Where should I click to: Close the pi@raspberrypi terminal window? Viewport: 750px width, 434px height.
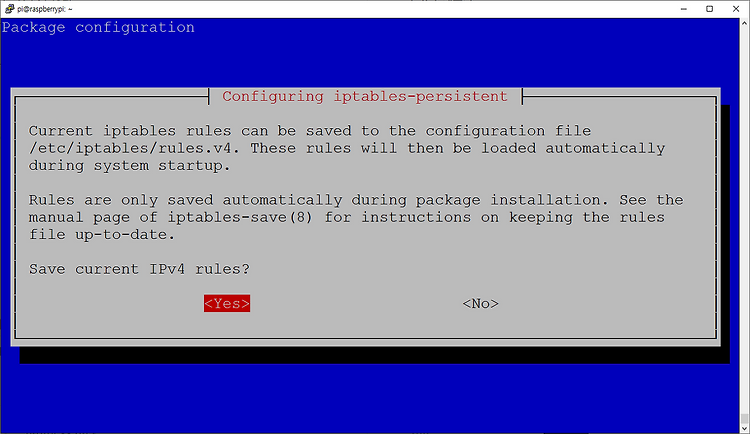[x=736, y=9]
